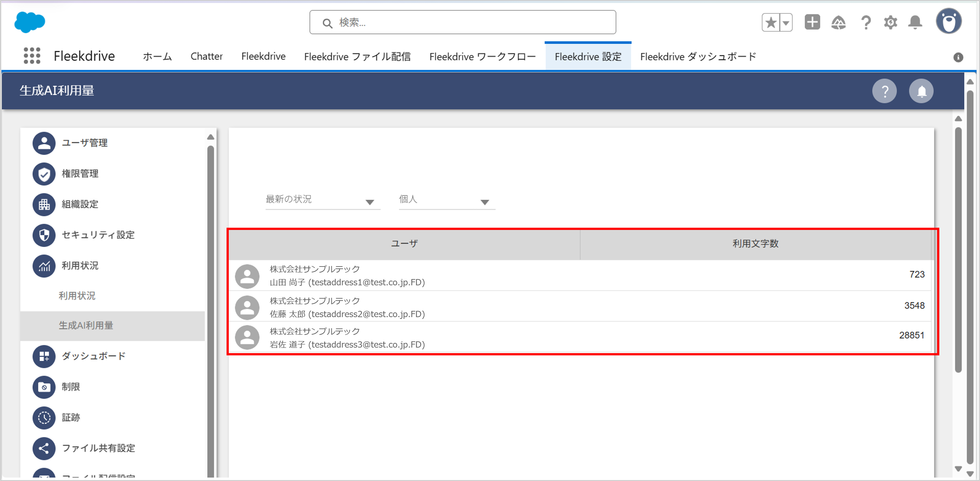Click the ファイル共有設定 share icon
The height and width of the screenshot is (481, 980).
click(44, 448)
